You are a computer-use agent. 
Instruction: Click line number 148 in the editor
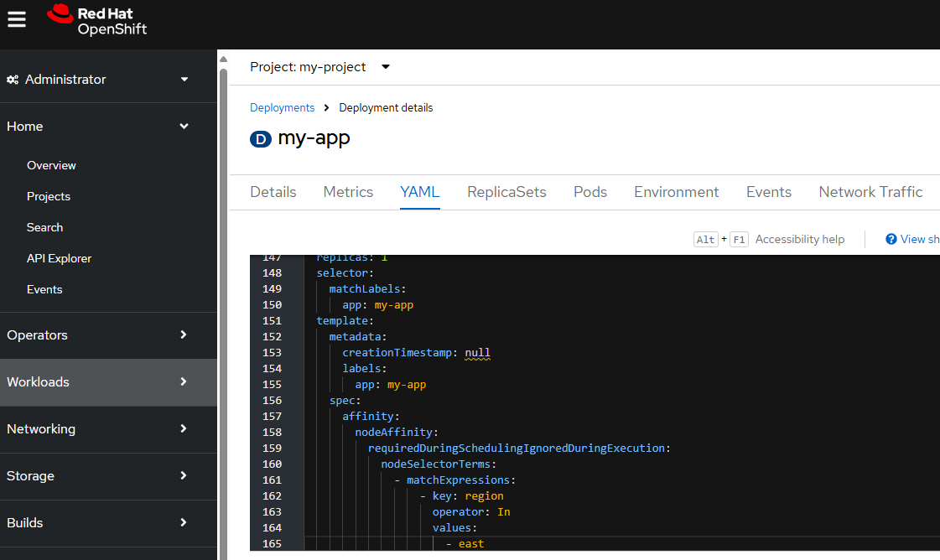tap(273, 272)
